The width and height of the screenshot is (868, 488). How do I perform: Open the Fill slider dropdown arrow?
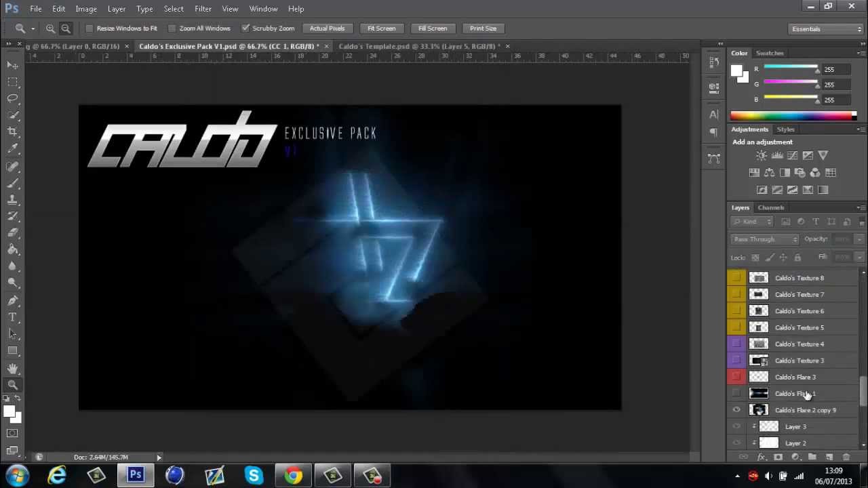pyautogui.click(x=859, y=258)
